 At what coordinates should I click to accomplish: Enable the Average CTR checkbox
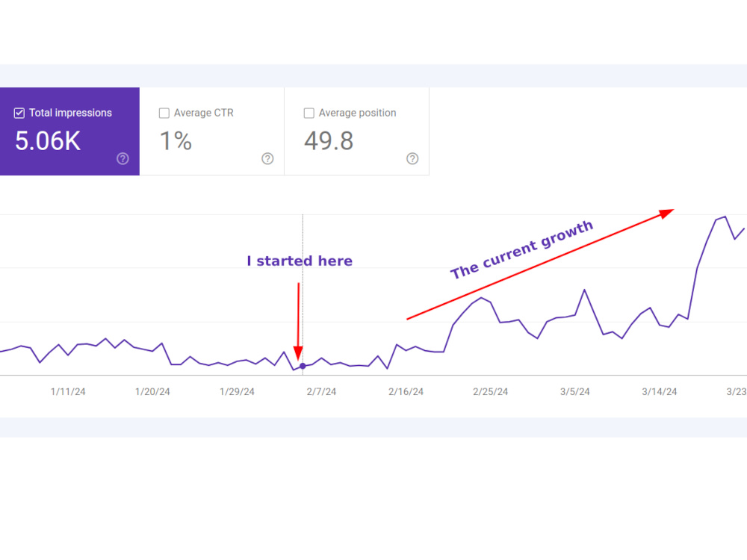[164, 113]
